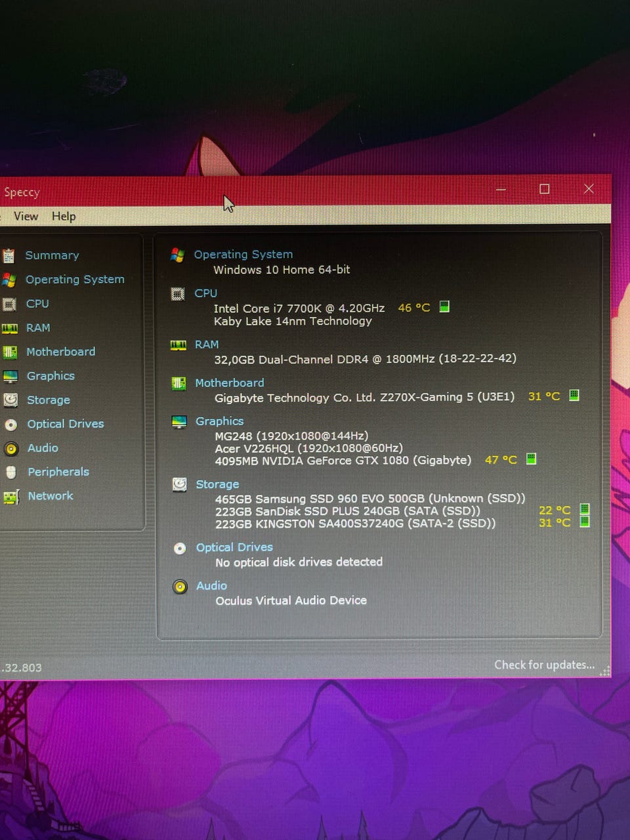This screenshot has height=840, width=630.
Task: Click Kaby Lake 14nm Technology text
Action: click(293, 321)
